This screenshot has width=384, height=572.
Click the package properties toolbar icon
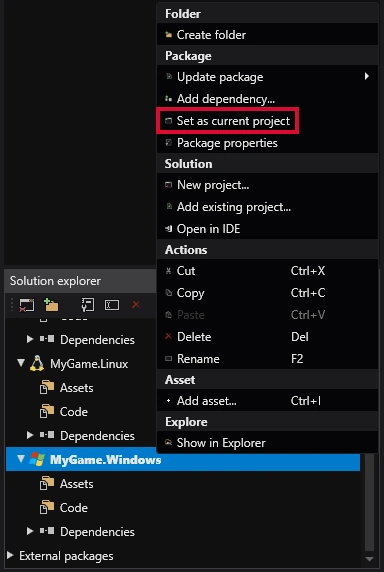click(x=88, y=305)
